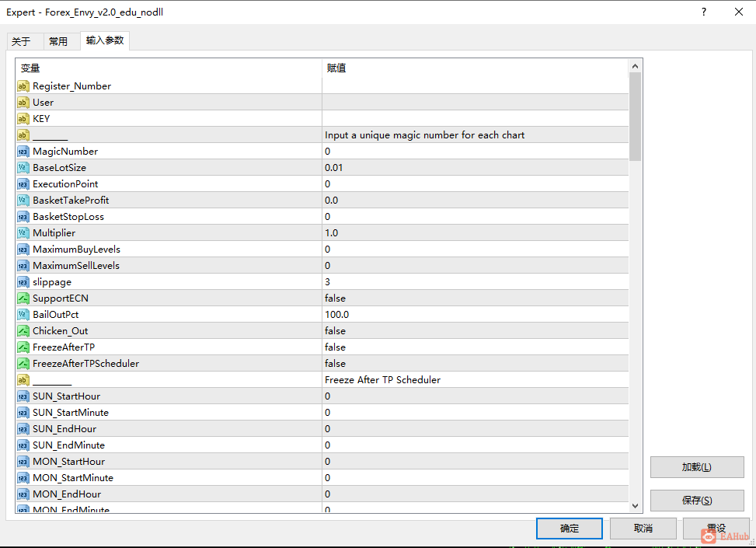Screen dimensions: 756x548
Task: Click the integer icon beside SUN_StartHour
Action: click(x=23, y=396)
